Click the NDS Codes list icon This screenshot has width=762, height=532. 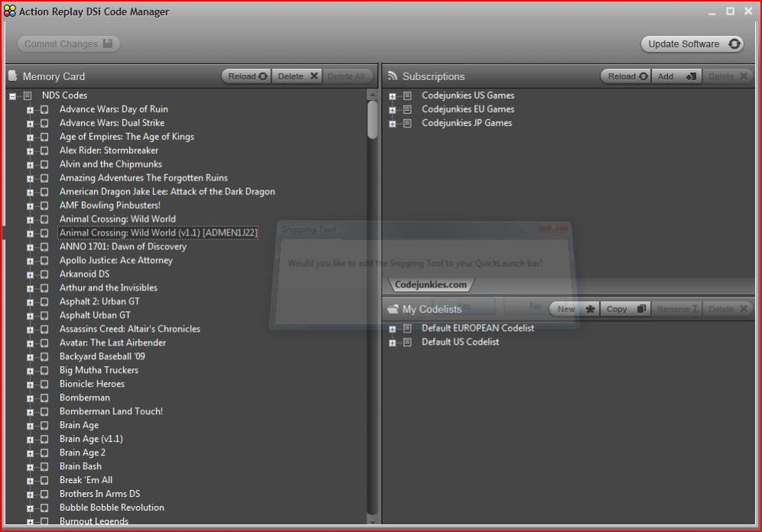pyautogui.click(x=28, y=96)
